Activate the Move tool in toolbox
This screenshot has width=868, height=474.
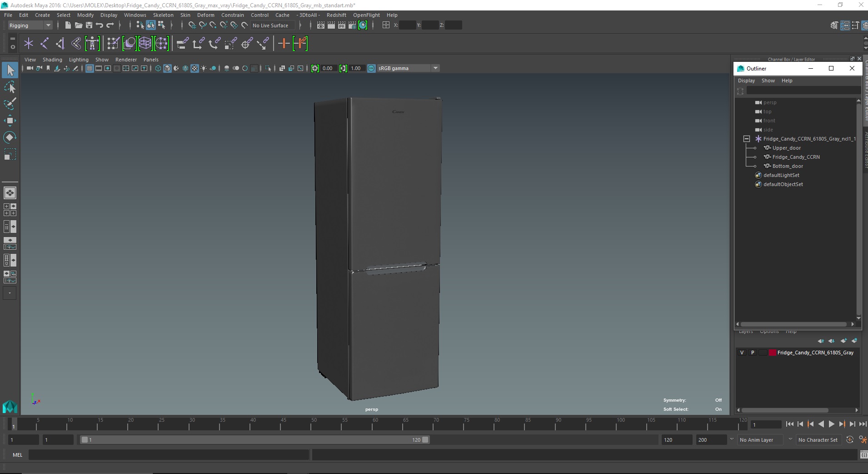tap(10, 121)
